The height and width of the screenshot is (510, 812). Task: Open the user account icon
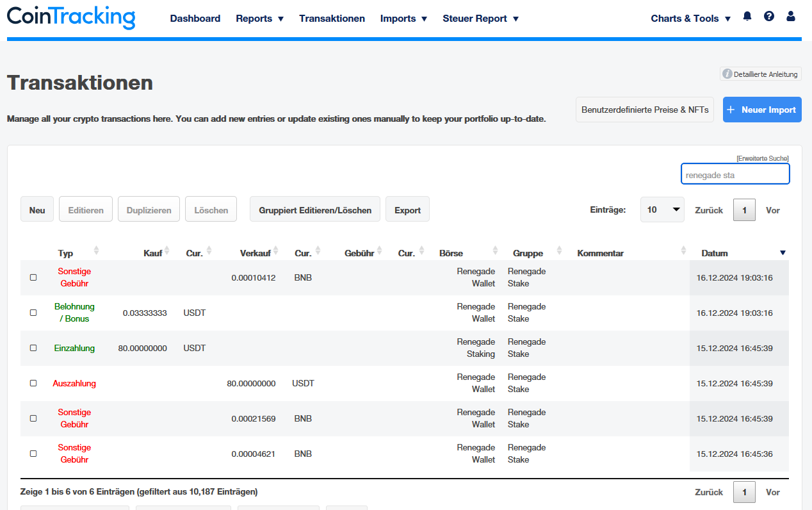791,17
